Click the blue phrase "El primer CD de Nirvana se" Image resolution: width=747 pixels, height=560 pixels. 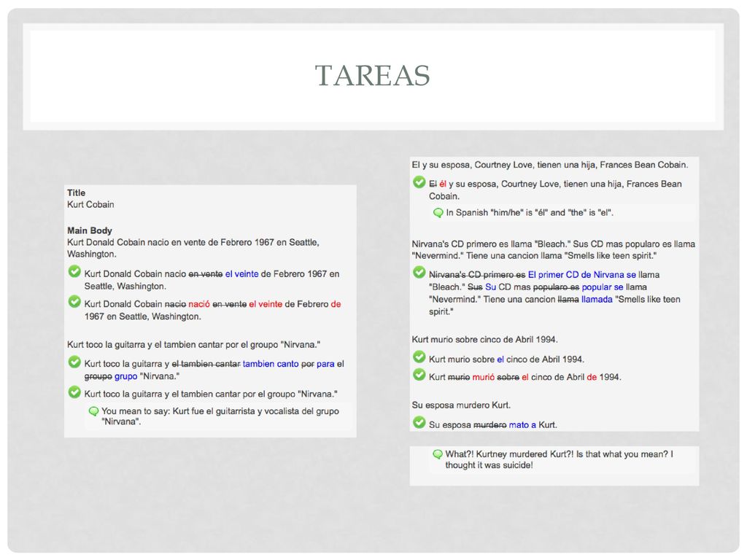click(x=582, y=275)
